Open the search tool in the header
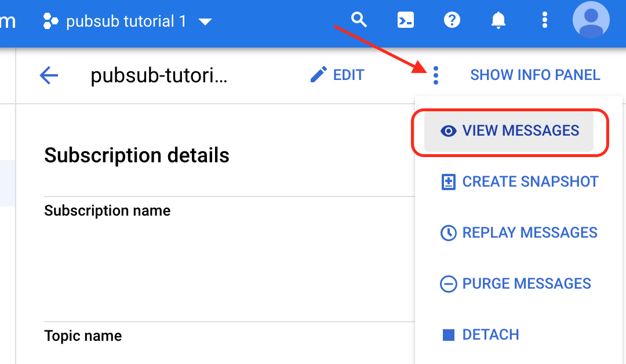Screen dimensions: 626x364 (359, 20)
